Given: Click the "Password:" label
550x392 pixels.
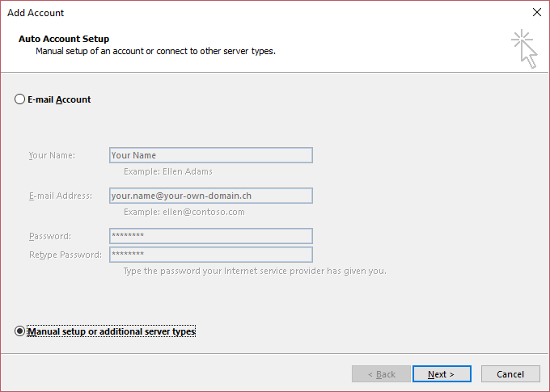Looking at the screenshot, I should tap(50, 236).
